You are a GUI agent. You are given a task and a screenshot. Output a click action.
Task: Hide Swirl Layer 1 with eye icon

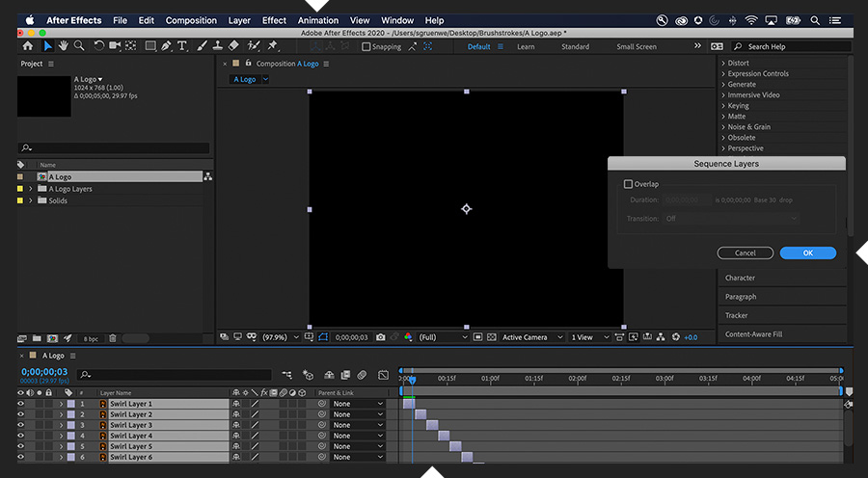click(x=20, y=404)
